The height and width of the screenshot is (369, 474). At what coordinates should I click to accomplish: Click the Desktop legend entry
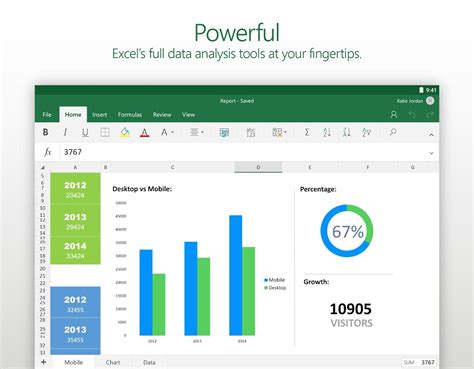coord(275,288)
